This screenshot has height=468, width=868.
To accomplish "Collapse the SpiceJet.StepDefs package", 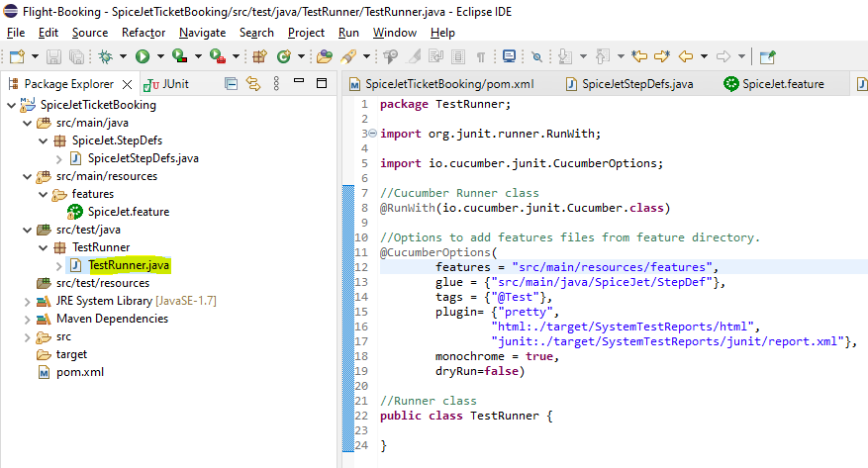I will 44,140.
